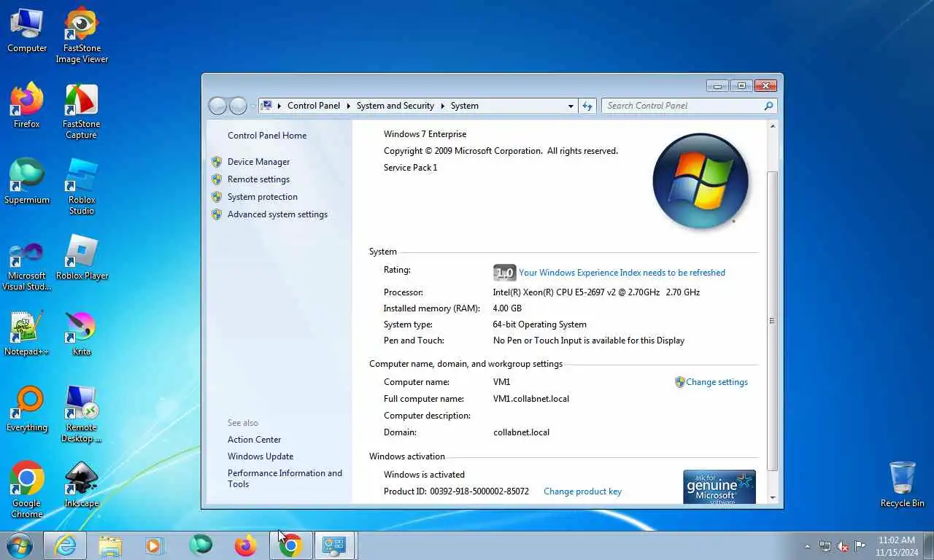Go back with the navigation back button
The width and height of the screenshot is (934, 560).
(x=217, y=106)
